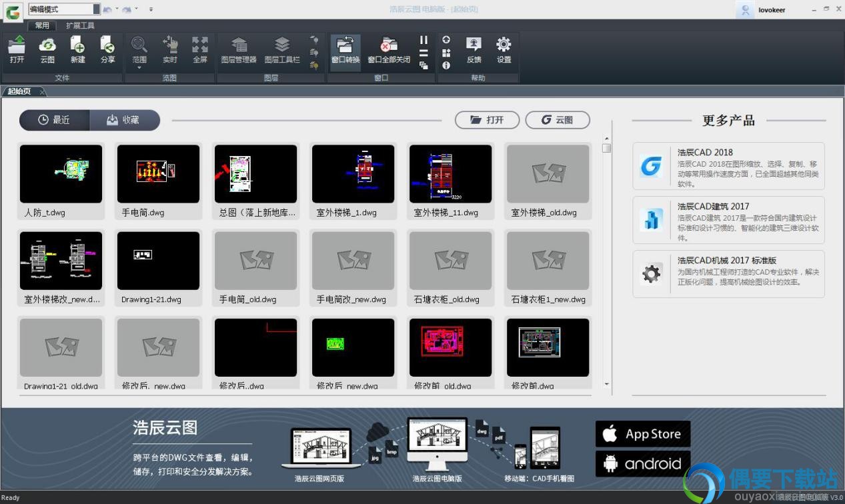Close the 起始页 tab

(42, 91)
